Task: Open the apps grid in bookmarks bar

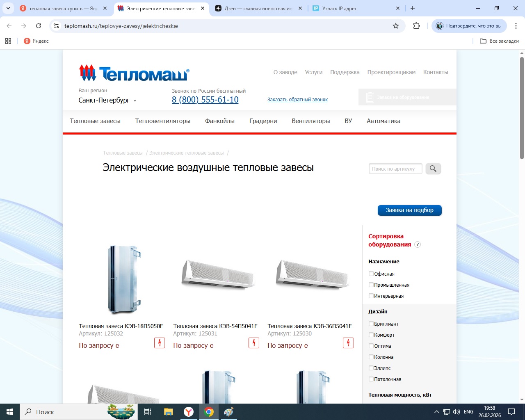Action: pyautogui.click(x=8, y=41)
